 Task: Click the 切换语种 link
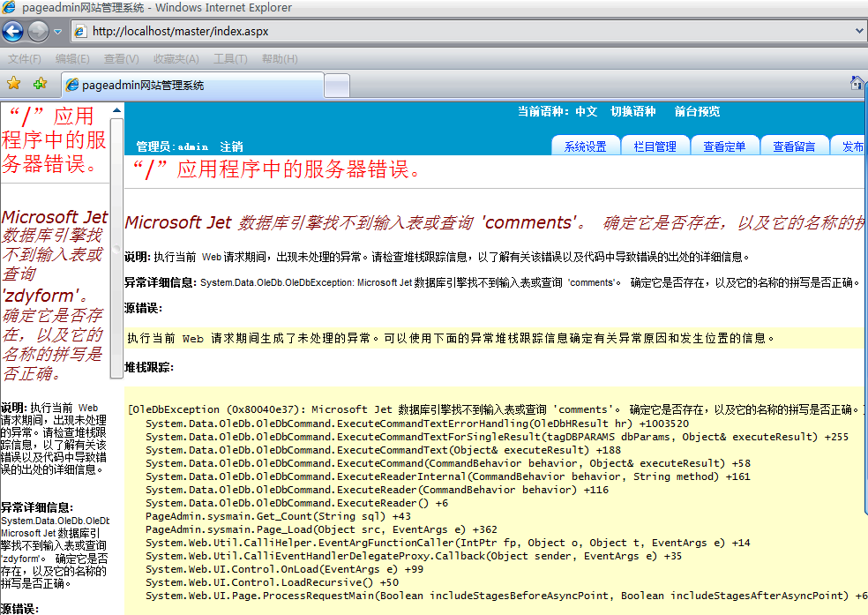[633, 112]
